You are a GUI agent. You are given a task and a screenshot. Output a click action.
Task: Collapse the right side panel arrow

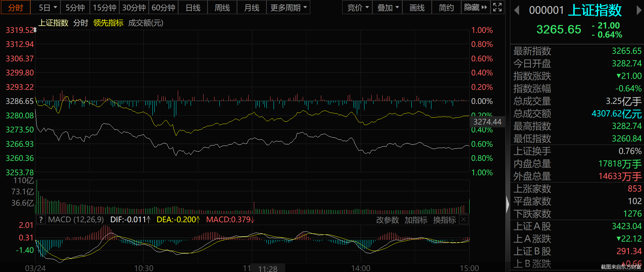click(x=507, y=204)
